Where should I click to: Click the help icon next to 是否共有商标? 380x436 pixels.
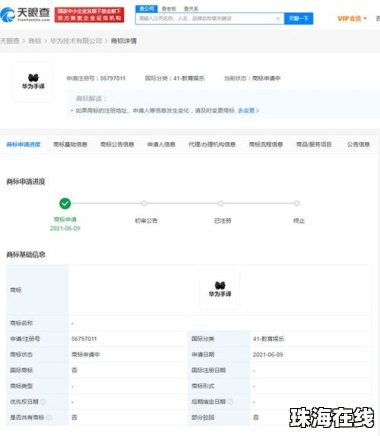[49, 417]
